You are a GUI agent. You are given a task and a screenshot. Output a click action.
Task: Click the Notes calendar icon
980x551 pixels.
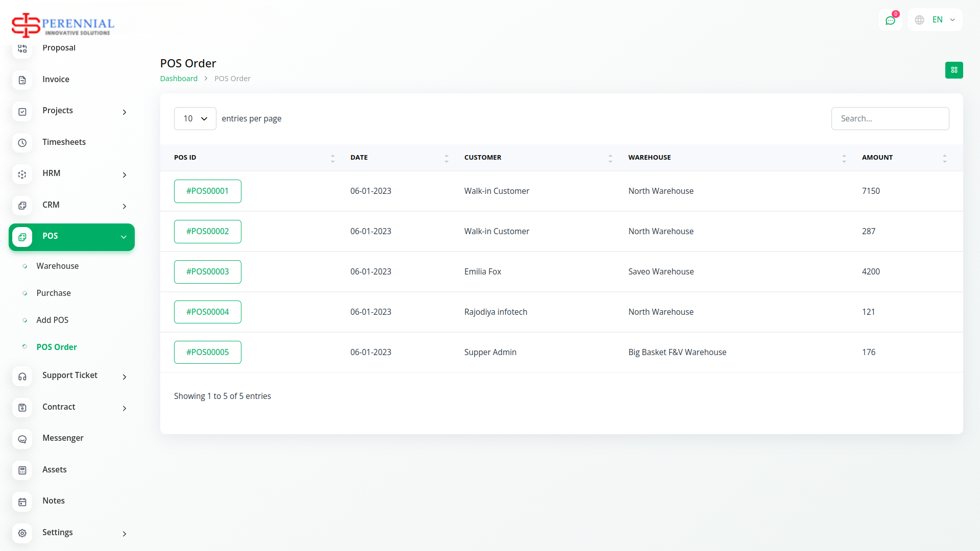click(x=22, y=502)
